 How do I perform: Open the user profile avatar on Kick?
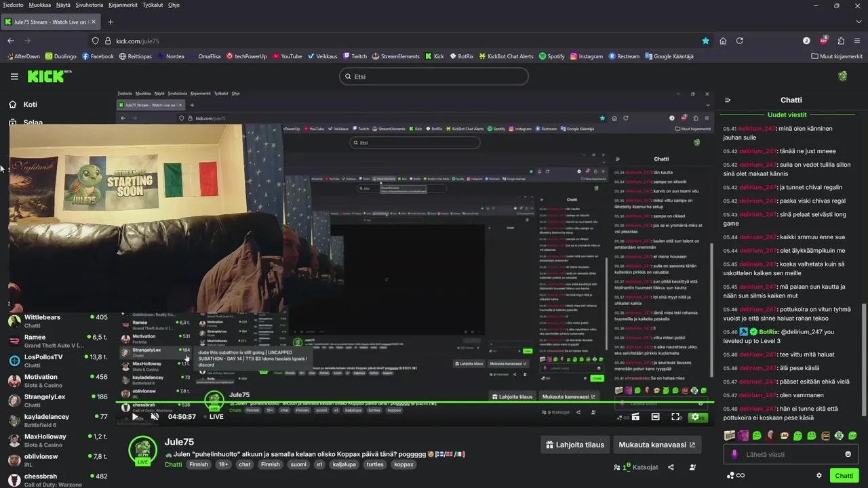(843, 76)
